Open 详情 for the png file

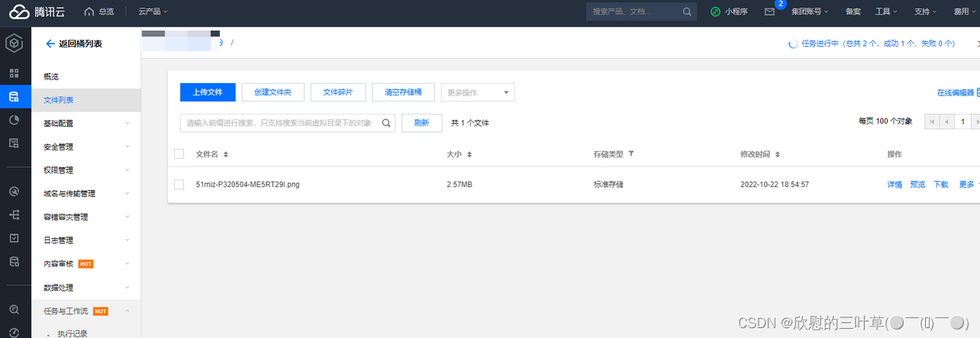tap(895, 185)
